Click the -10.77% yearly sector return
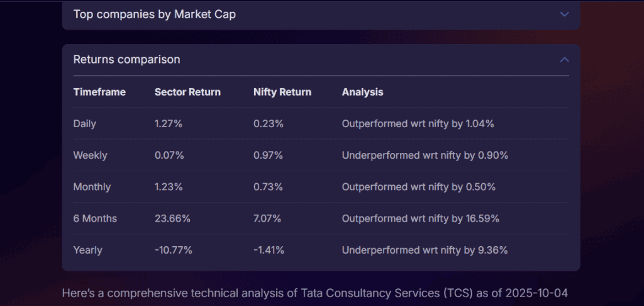The height and width of the screenshot is (306, 644). [174, 250]
